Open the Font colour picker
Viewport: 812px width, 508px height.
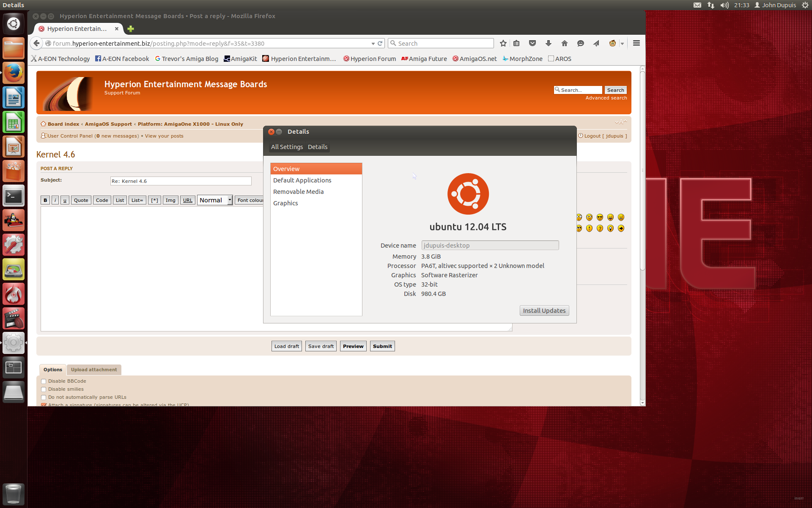[250, 200]
